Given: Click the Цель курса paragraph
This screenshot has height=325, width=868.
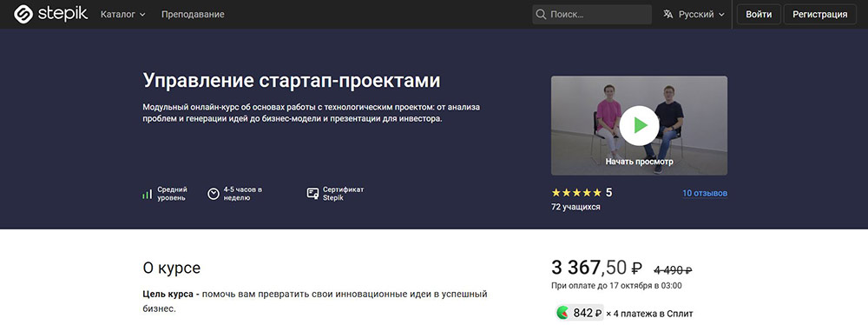Looking at the screenshot, I should pos(315,301).
